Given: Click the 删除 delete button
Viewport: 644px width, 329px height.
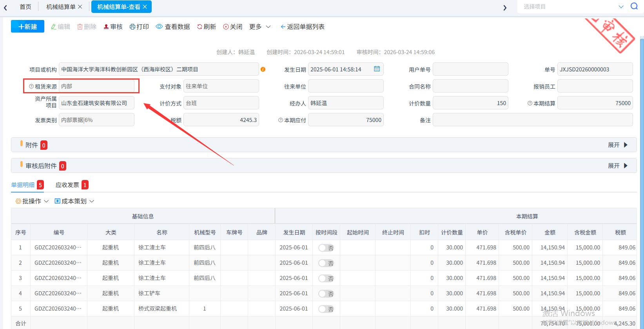Looking at the screenshot, I should [87, 27].
